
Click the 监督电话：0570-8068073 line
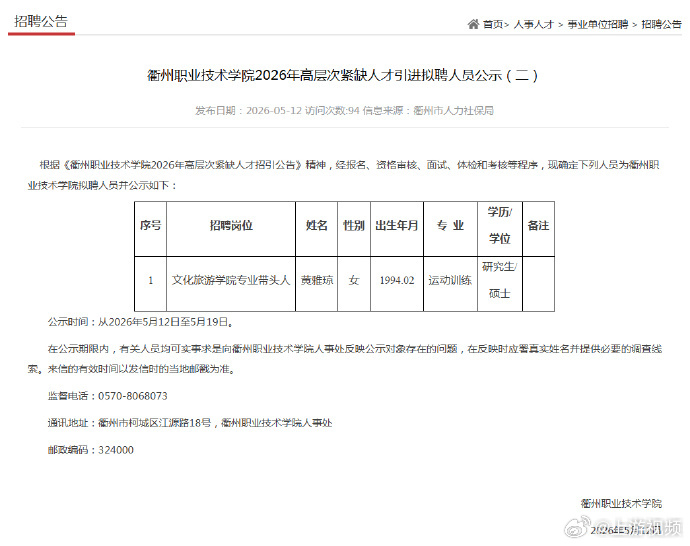(x=107, y=396)
